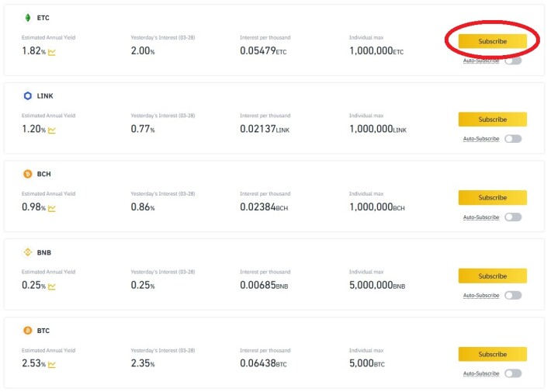Click Subscribe button in LINK row
The image size is (551, 392).
pyautogui.click(x=493, y=120)
